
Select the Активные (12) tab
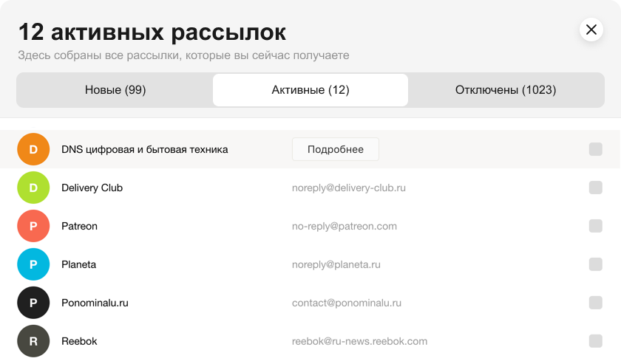310,90
